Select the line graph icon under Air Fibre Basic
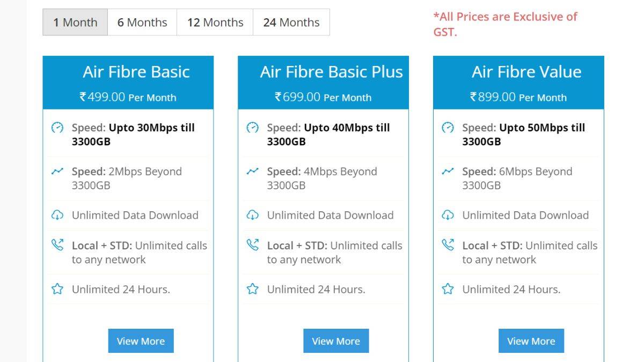 [58, 172]
